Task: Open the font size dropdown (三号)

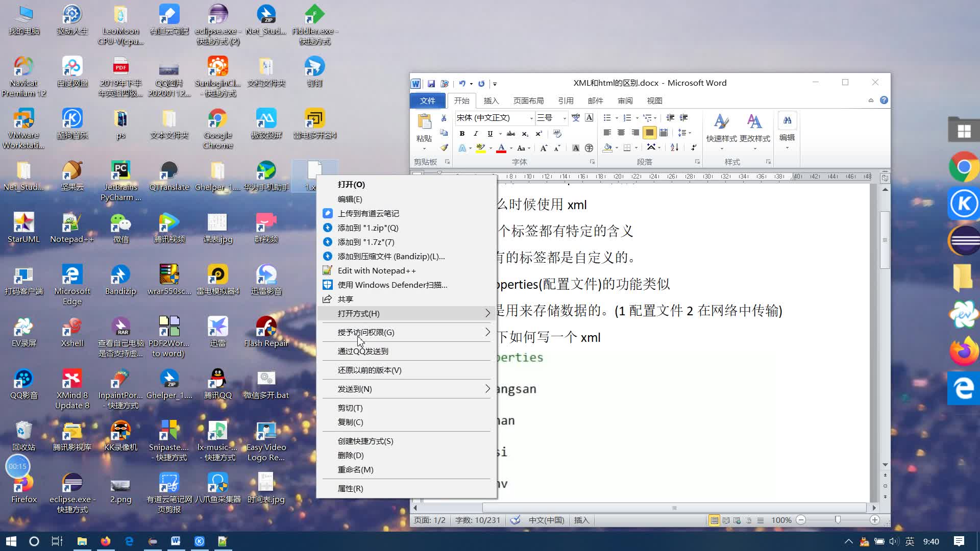Action: point(564,118)
